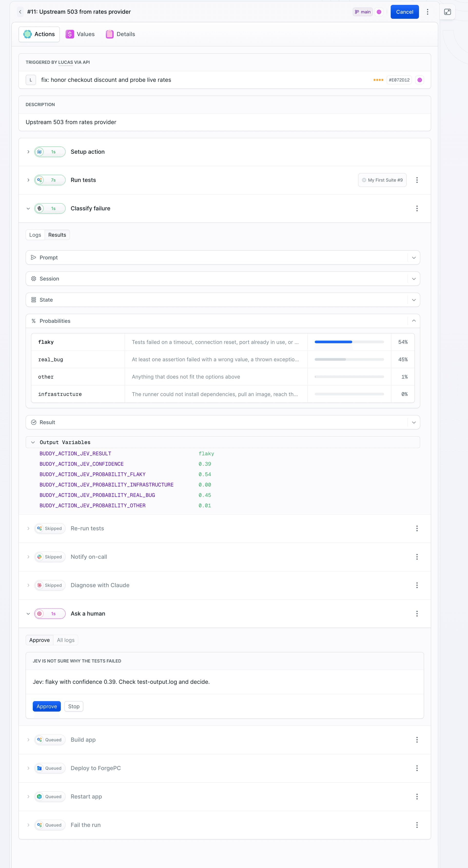Open the Ask a human three-dot menu

(417, 614)
